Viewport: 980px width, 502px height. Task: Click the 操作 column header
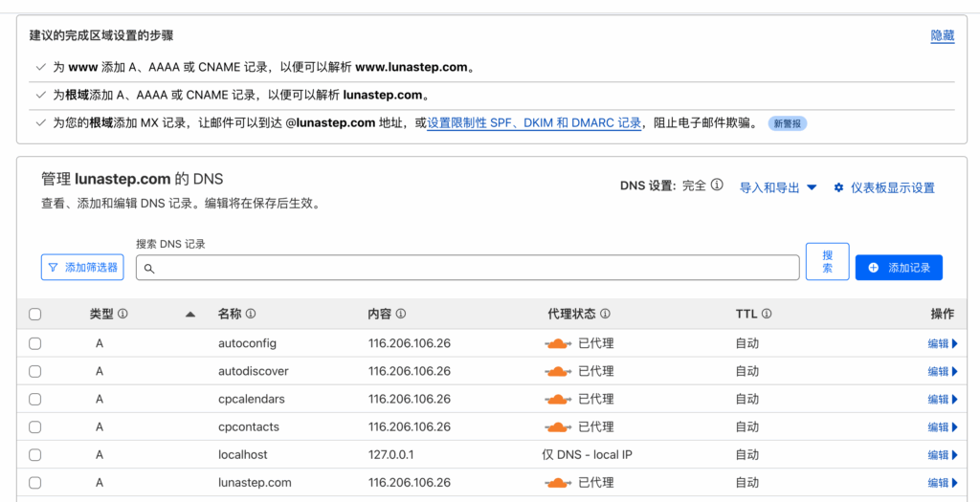(943, 314)
